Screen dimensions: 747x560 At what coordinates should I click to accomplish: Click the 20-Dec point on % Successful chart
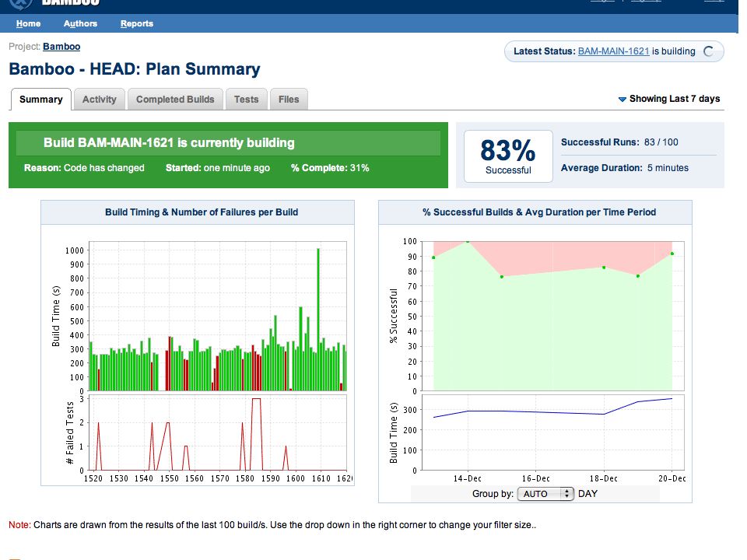point(672,254)
